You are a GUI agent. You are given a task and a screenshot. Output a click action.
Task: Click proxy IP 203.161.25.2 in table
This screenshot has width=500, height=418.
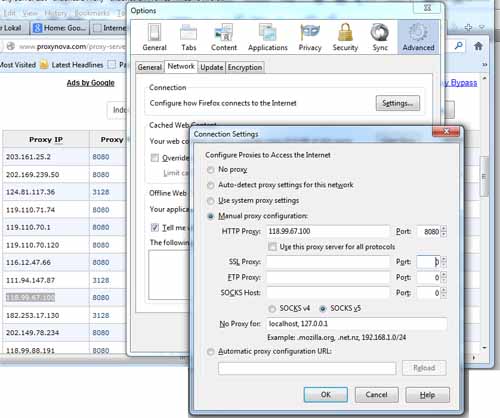click(28, 157)
